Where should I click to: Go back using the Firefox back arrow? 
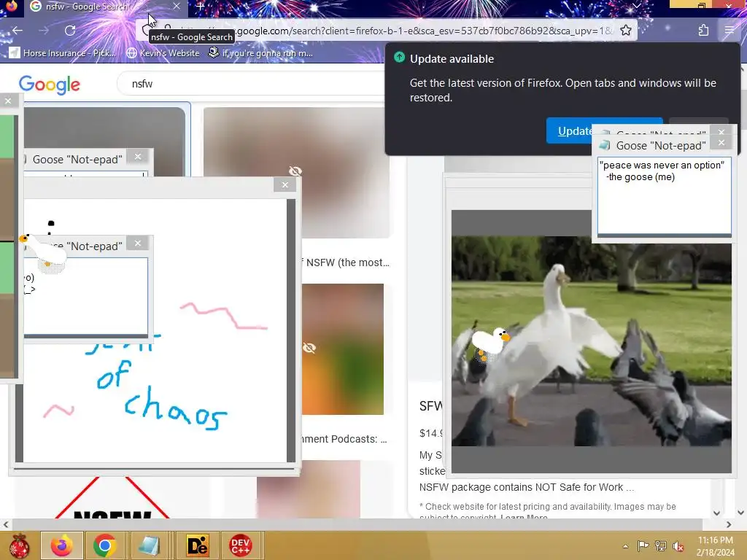pyautogui.click(x=18, y=31)
